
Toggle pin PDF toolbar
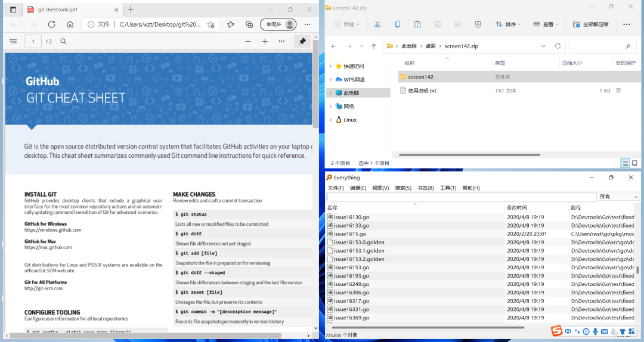click(x=303, y=41)
